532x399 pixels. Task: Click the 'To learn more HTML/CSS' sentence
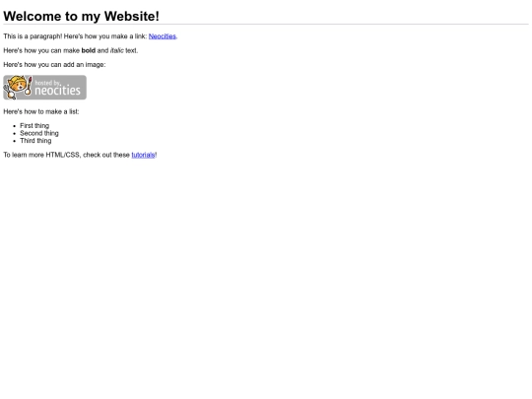pos(80,155)
